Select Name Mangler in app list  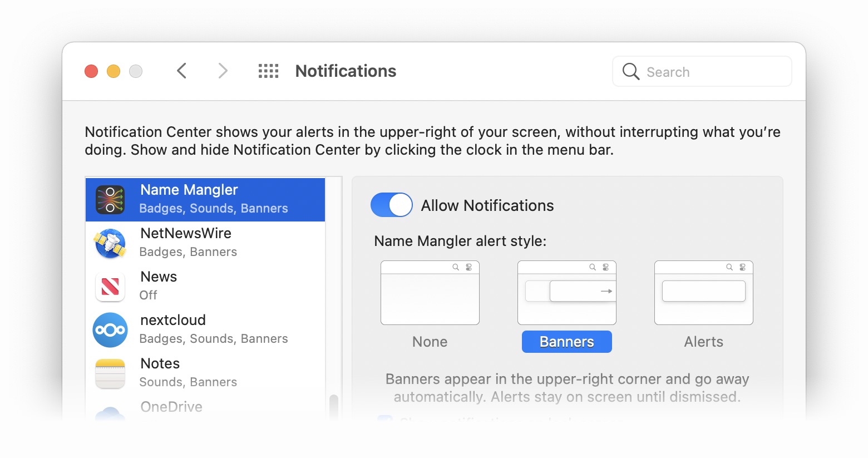[205, 200]
